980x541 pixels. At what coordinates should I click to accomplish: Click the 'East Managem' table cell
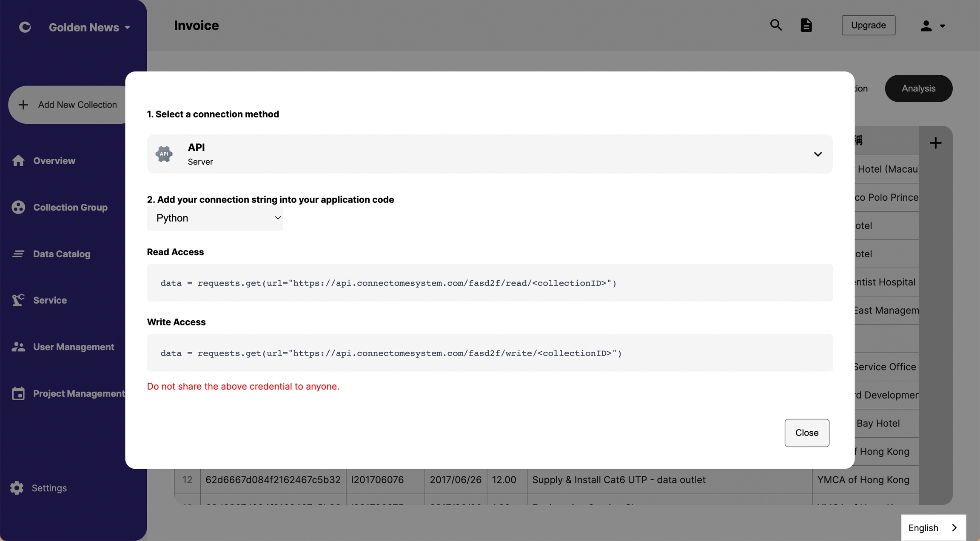[x=886, y=310]
